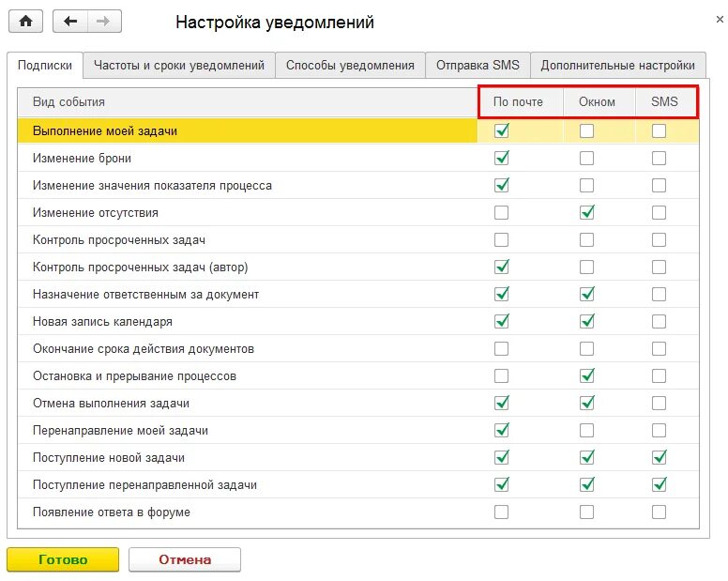Check Окном for Выполнение моей задачи
The height and width of the screenshot is (581, 728).
tap(587, 131)
